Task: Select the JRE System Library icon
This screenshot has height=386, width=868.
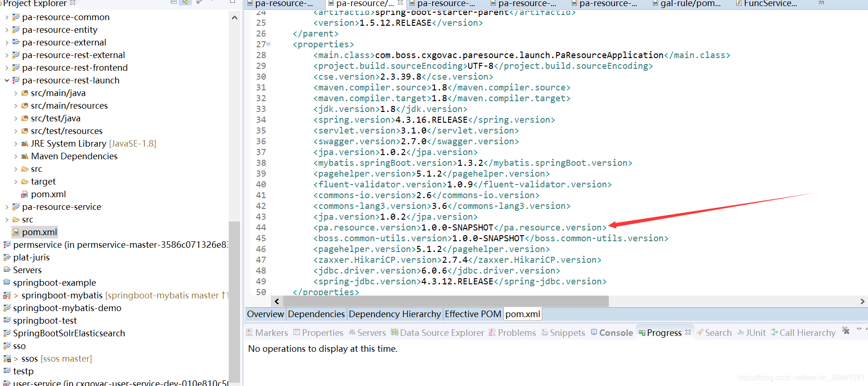Action: pos(25,143)
